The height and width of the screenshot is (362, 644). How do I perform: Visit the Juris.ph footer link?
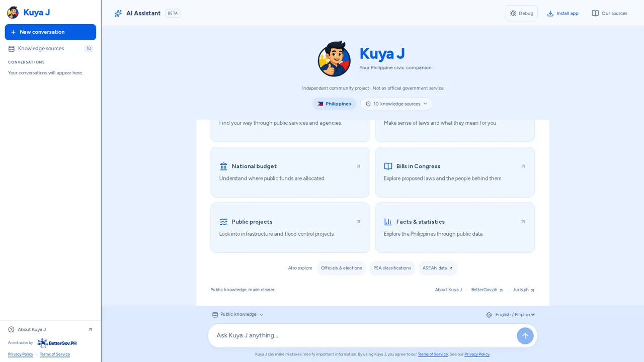[524, 290]
